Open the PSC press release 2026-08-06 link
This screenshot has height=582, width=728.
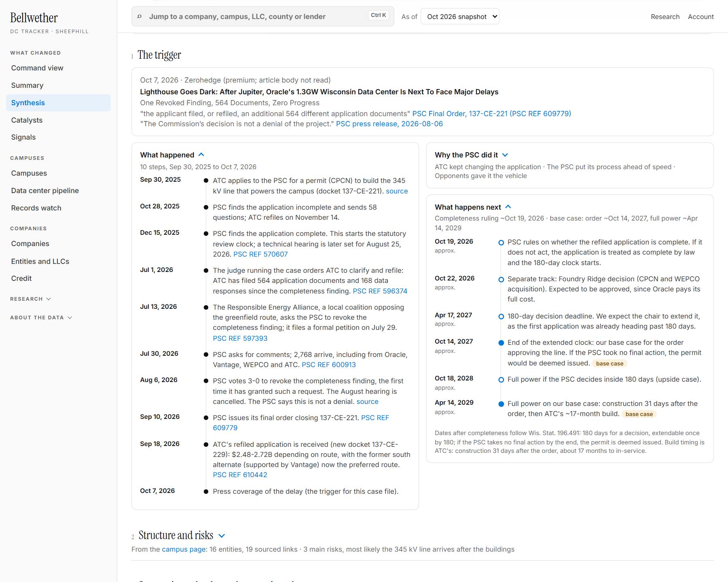click(x=389, y=124)
